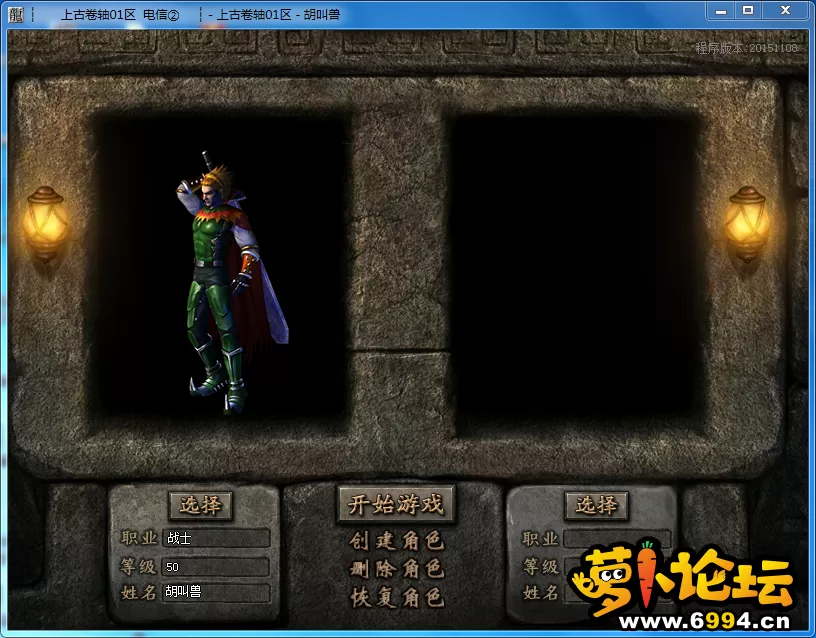Viewport: 816px width, 638px height.
Task: Click 恢复角色 to restore character
Action: coord(397,597)
